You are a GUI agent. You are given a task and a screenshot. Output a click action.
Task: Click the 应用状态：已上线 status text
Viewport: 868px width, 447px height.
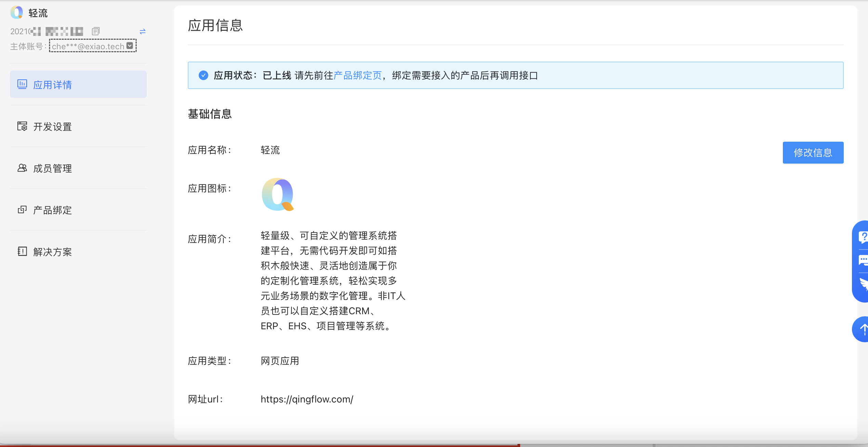click(252, 75)
